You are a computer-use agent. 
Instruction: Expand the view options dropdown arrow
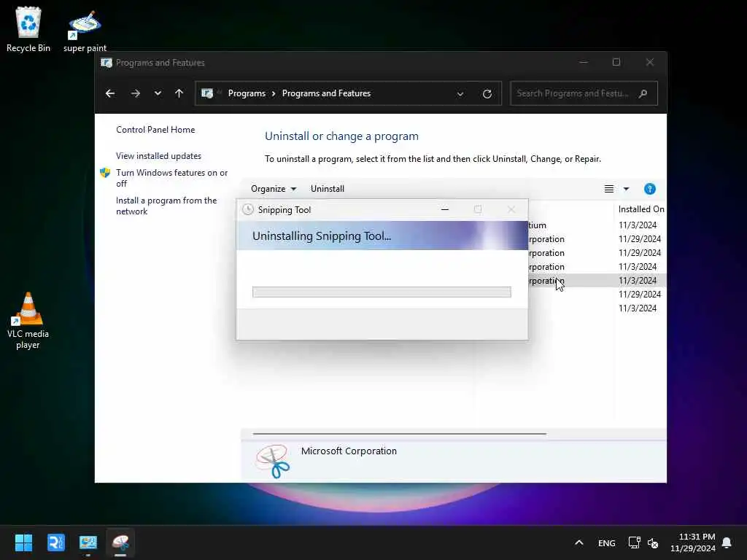(x=627, y=189)
